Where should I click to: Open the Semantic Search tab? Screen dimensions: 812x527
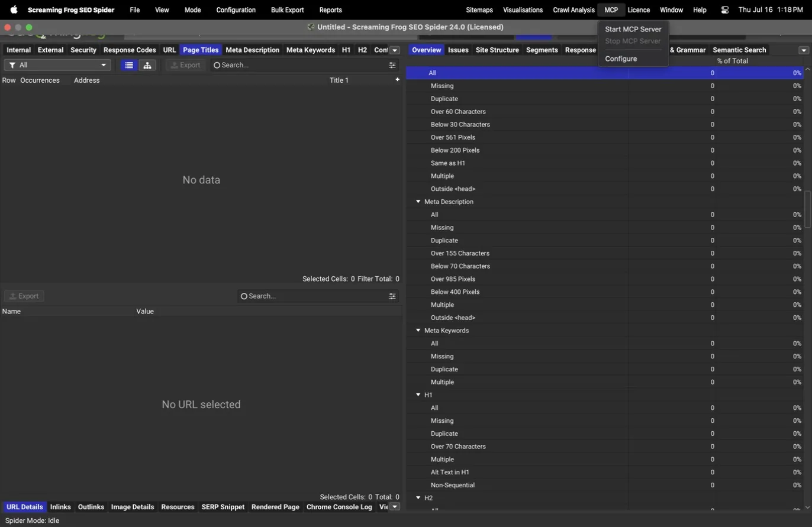[x=739, y=50]
